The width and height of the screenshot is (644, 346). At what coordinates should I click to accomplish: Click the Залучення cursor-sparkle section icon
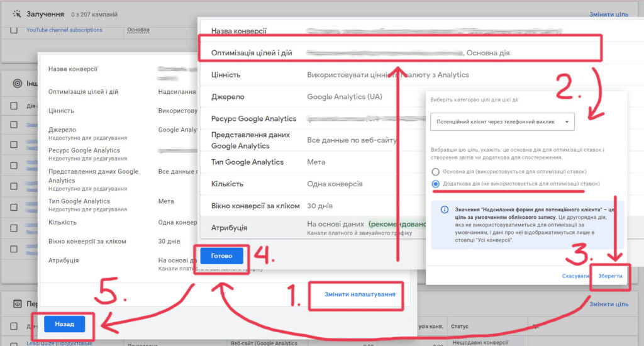click(17, 13)
